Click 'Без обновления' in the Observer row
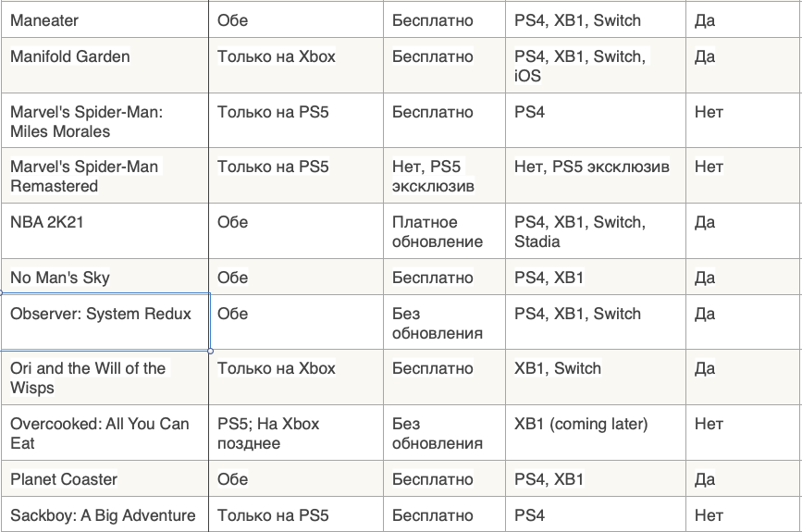Screen dimensions: 802x532 [x=438, y=323]
